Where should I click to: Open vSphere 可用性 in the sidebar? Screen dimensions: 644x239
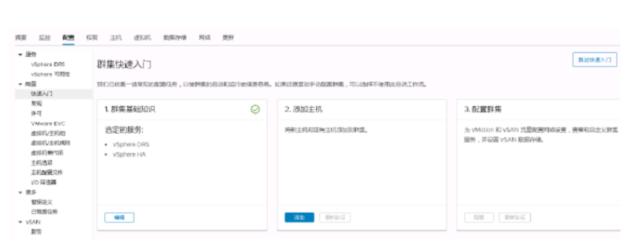click(x=50, y=74)
